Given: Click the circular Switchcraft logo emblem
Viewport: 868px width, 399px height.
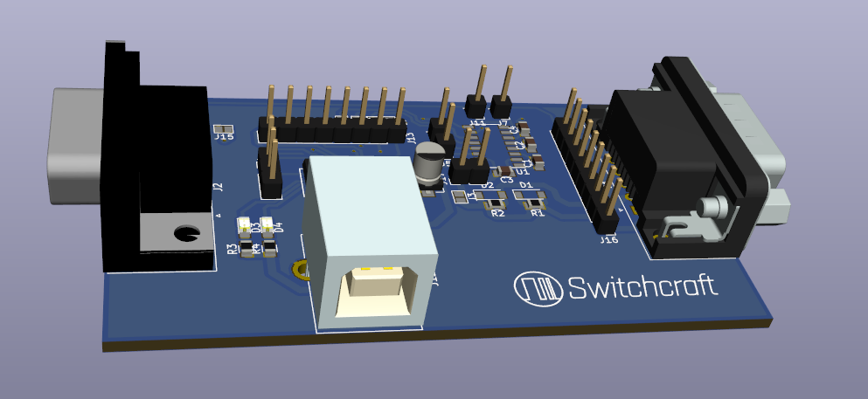Looking at the screenshot, I should pyautogui.click(x=538, y=288).
